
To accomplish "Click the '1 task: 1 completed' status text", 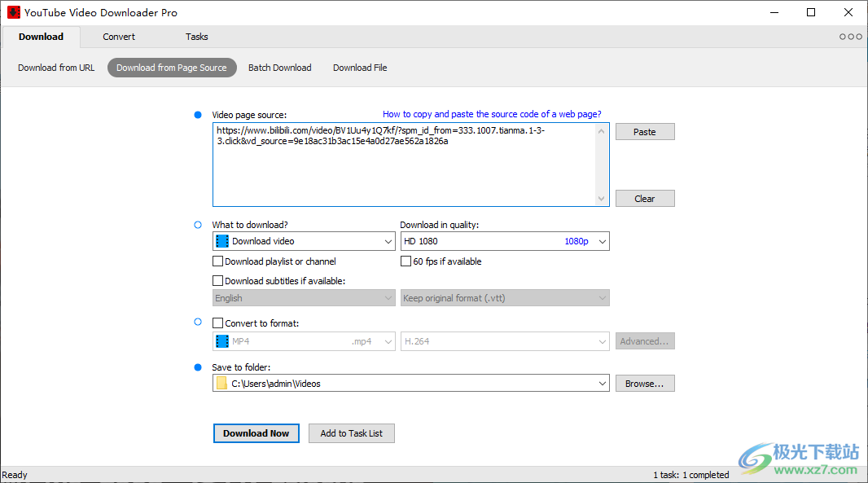I will [690, 475].
